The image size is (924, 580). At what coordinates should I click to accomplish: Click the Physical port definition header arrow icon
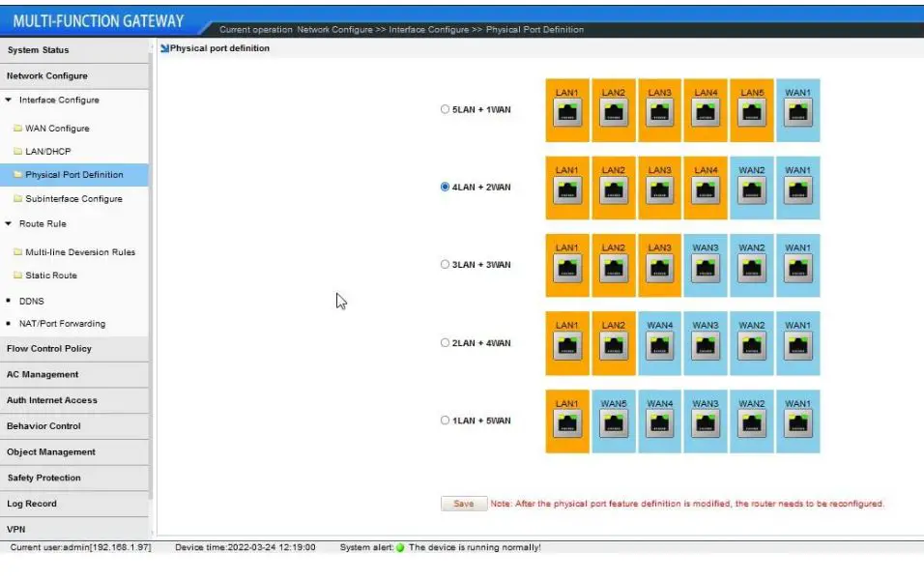(x=164, y=48)
